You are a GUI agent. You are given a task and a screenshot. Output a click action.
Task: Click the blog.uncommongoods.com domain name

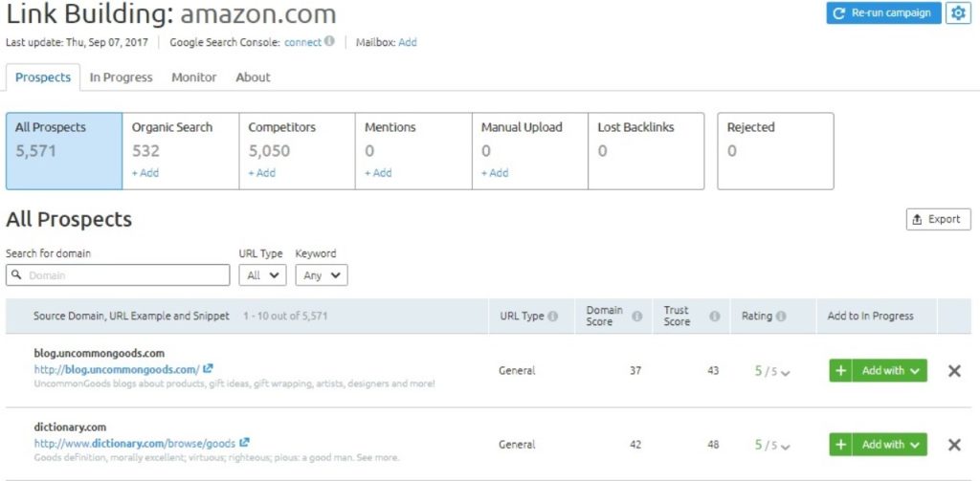[100, 354]
